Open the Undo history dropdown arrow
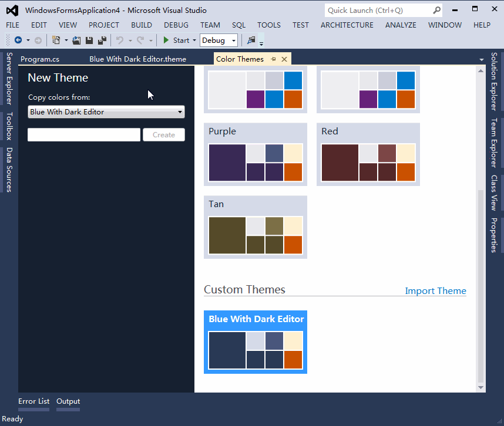504x426 pixels. coord(130,40)
